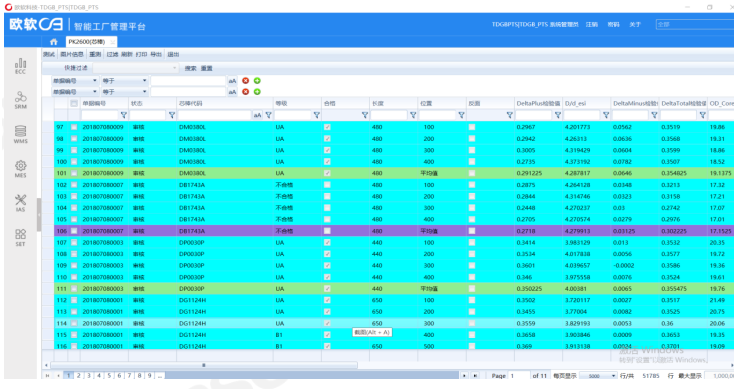Screen dimensions: 734x389
Task: Click the 搜索 search button
Action: pos(191,68)
